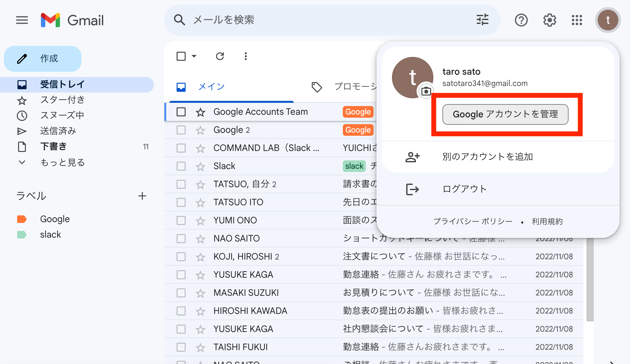Star the YUMI ONO email

pos(201,220)
